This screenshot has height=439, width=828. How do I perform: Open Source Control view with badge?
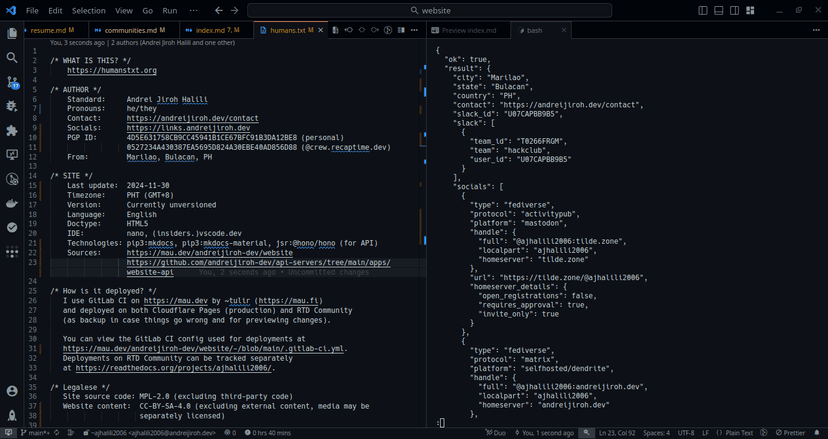click(x=12, y=82)
